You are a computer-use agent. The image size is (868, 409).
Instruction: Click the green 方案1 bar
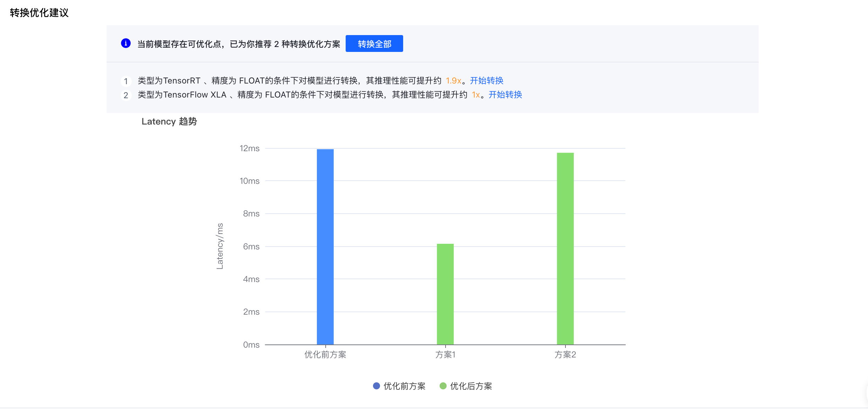pyautogui.click(x=445, y=294)
